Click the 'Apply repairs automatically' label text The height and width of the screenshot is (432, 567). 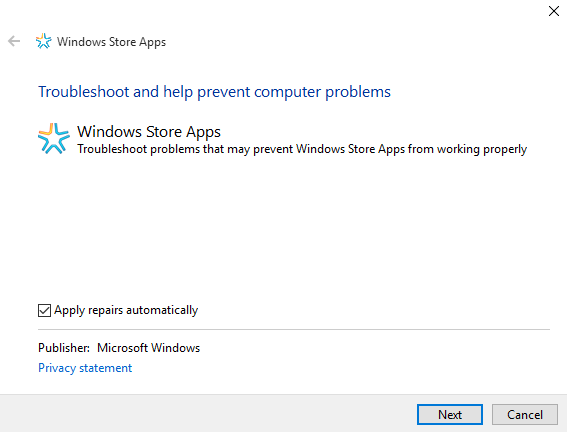(x=126, y=310)
